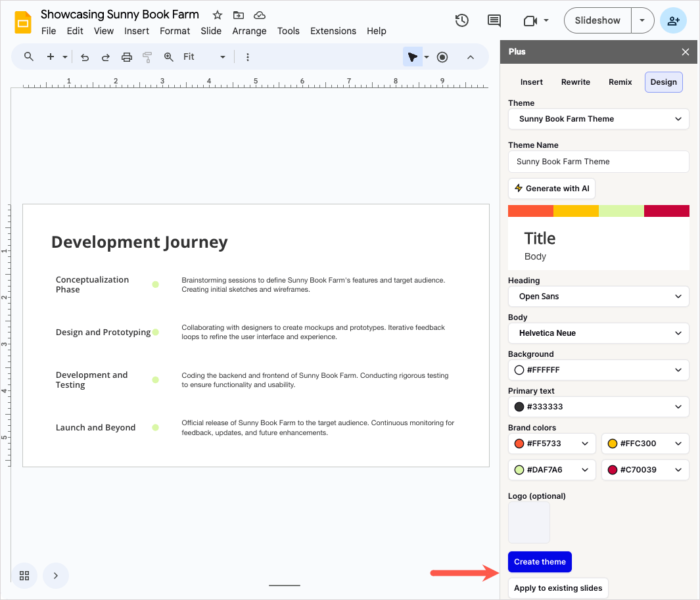
Task: Change the #FF5733 brand color
Action: 552,444
